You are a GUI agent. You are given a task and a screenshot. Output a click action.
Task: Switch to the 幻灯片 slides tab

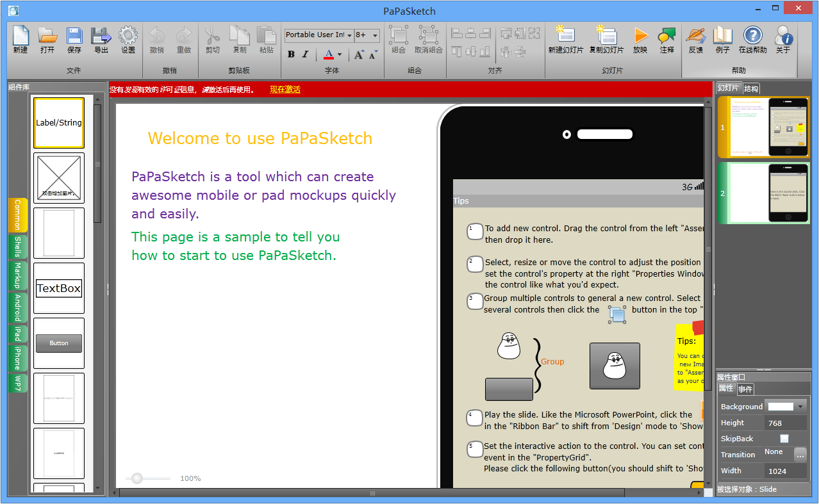click(729, 88)
